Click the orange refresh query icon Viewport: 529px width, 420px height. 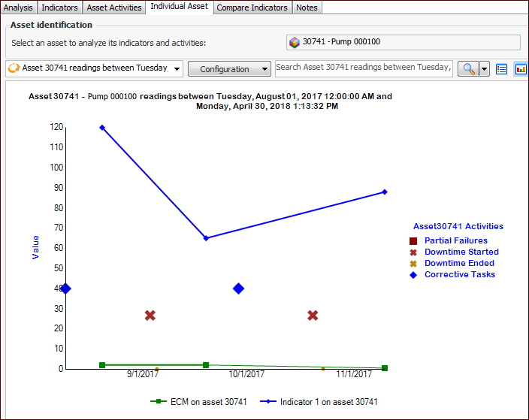point(14,68)
